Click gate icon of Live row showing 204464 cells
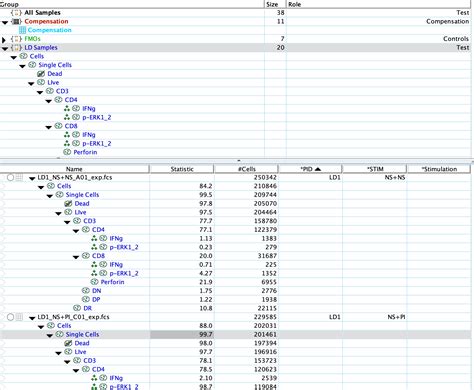Image resolution: width=474 pixels, height=390 pixels. point(68,212)
